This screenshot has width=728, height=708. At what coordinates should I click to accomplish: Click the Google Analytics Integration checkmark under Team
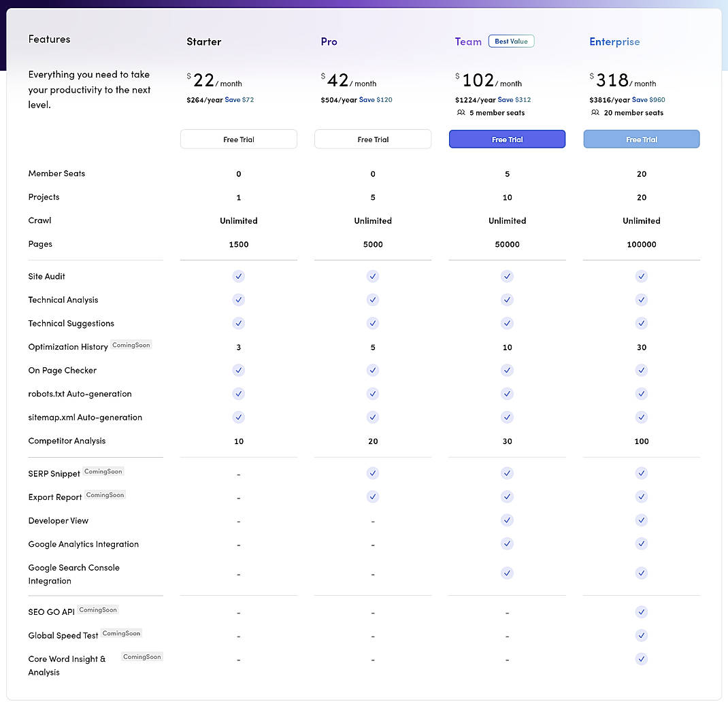click(507, 543)
